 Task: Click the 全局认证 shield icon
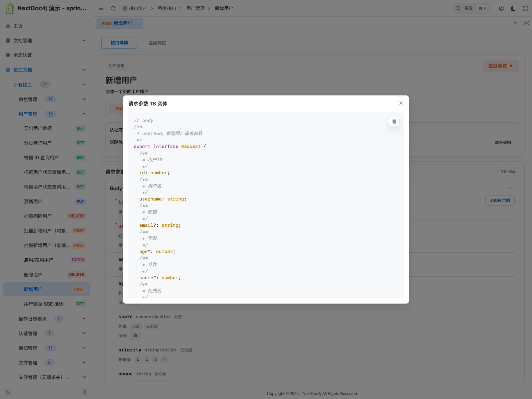[x=8, y=55]
